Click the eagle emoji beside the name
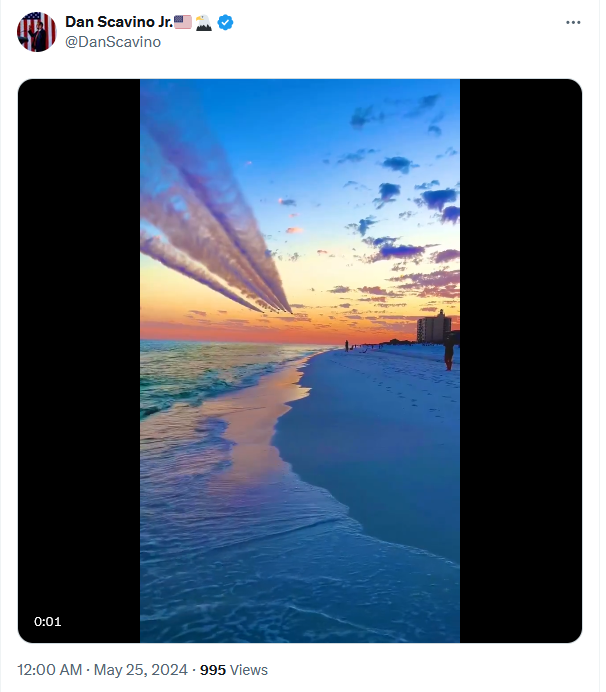This screenshot has width=606, height=692. click(204, 22)
